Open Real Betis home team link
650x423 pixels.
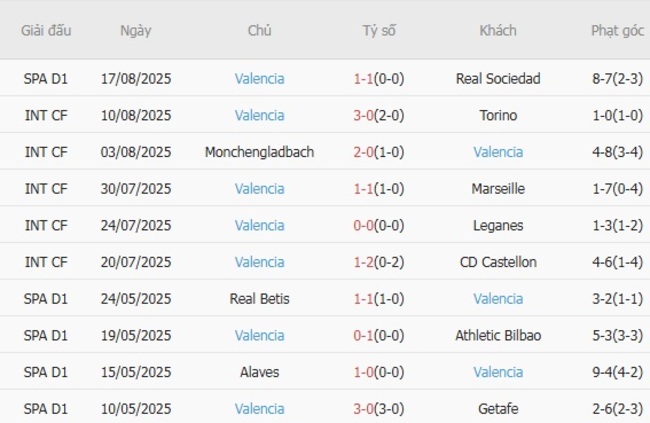(259, 298)
